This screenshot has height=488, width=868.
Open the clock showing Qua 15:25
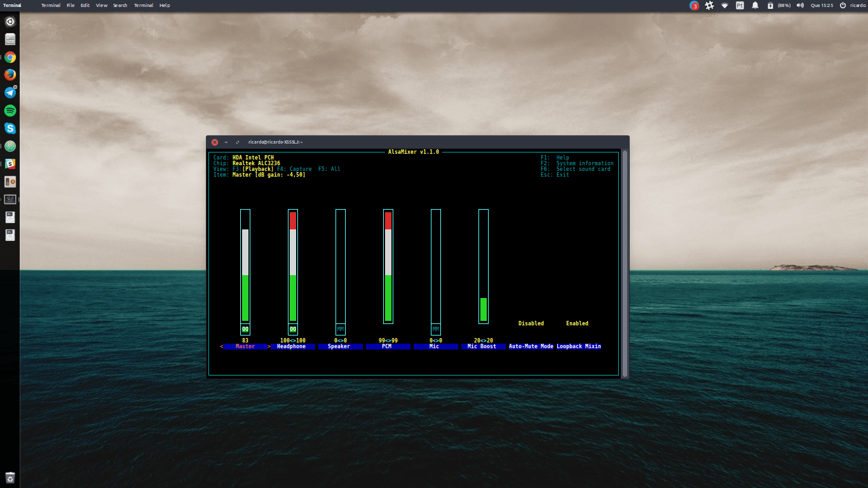pos(821,5)
